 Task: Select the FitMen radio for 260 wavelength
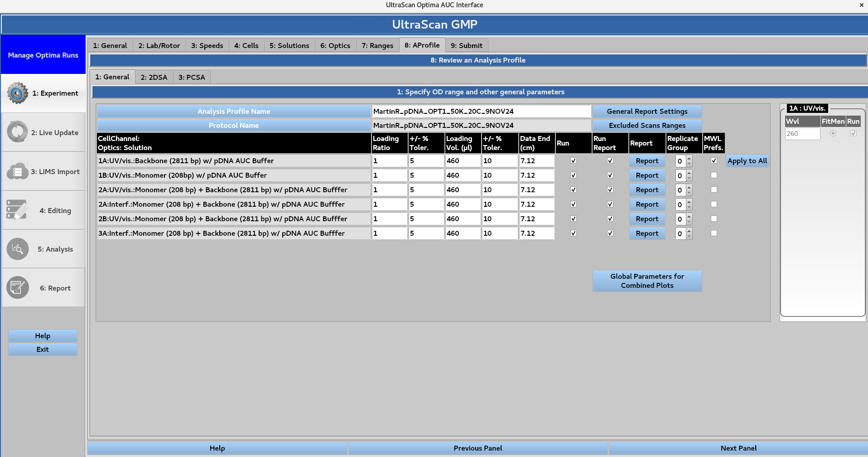pyautogui.click(x=833, y=134)
